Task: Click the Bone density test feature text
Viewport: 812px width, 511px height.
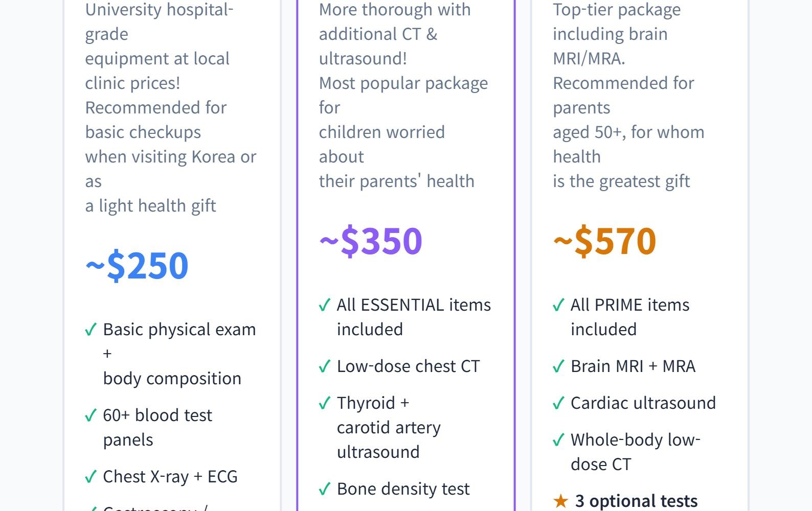Action: (403, 489)
